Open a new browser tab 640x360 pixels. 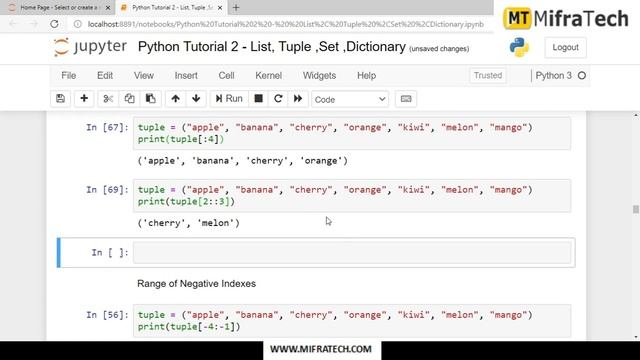pos(236,7)
